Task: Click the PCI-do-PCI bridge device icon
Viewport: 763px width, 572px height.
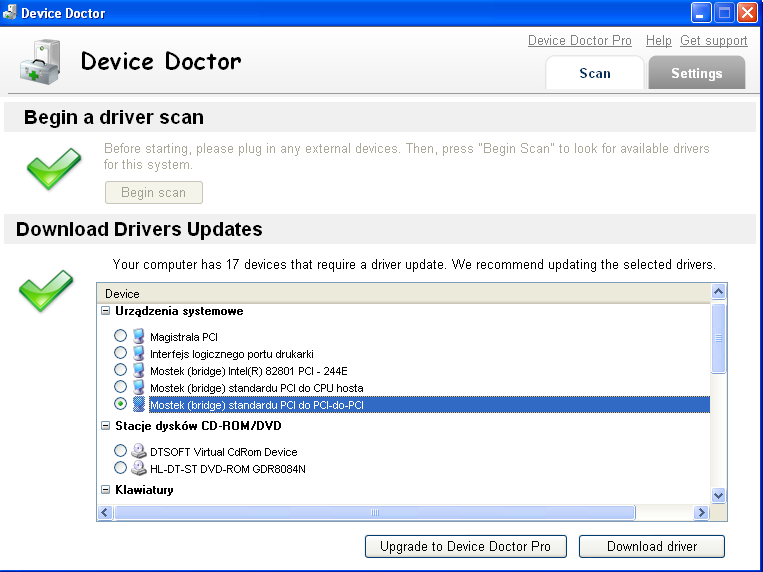Action: point(139,405)
